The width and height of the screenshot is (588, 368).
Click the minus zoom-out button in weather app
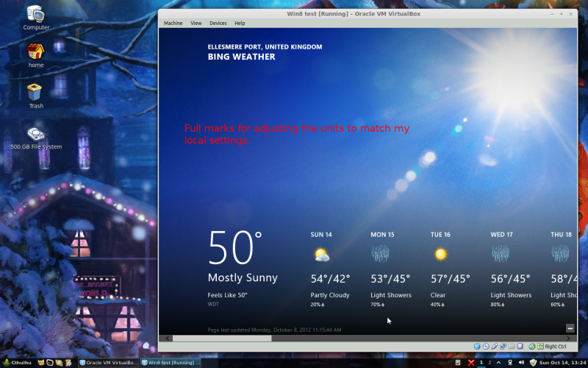[x=570, y=328]
